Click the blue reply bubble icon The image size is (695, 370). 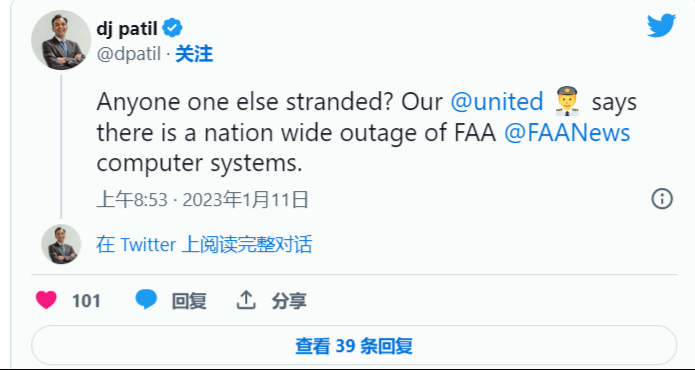(146, 300)
